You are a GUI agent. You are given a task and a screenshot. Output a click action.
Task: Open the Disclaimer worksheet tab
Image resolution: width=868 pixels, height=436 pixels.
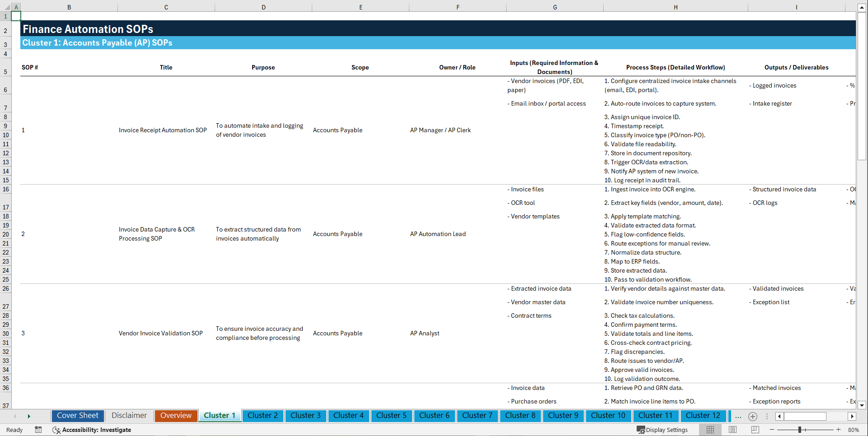[x=129, y=415]
